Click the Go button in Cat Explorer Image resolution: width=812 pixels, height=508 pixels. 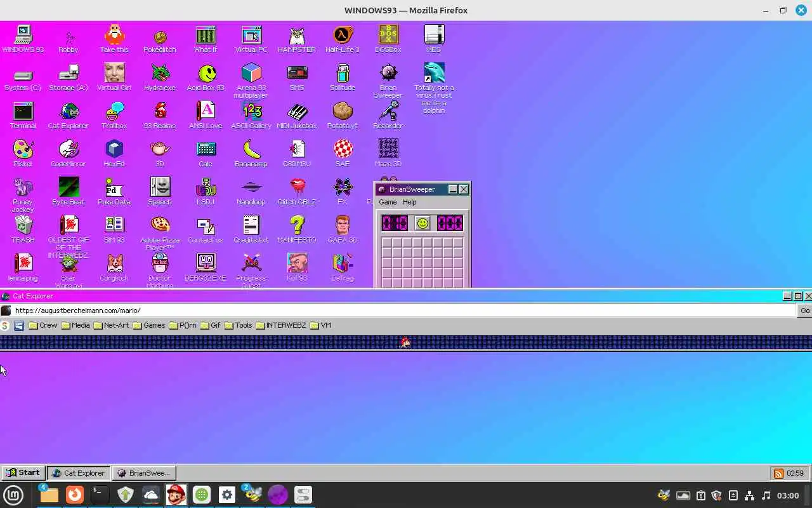pyautogui.click(x=805, y=311)
